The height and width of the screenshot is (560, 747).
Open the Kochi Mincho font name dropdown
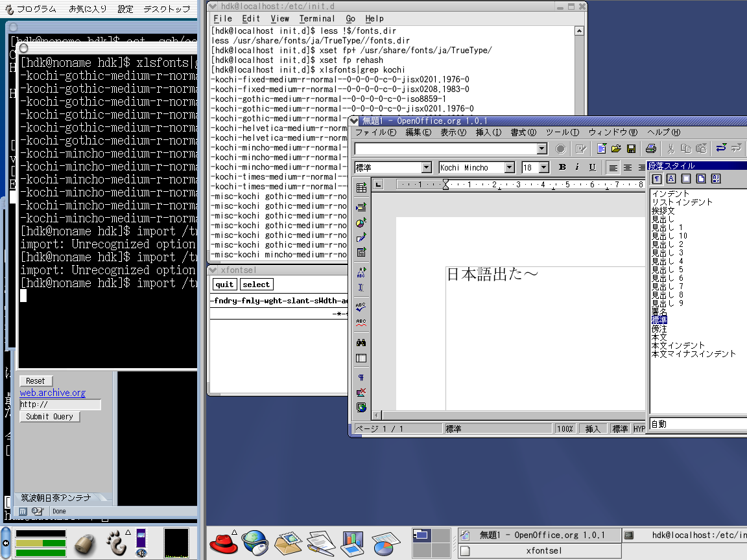click(509, 167)
